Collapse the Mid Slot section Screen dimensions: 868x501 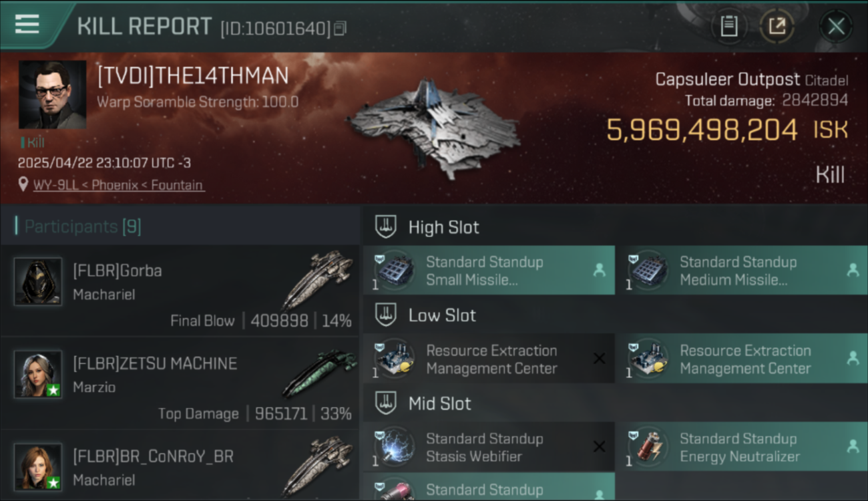[614, 403]
